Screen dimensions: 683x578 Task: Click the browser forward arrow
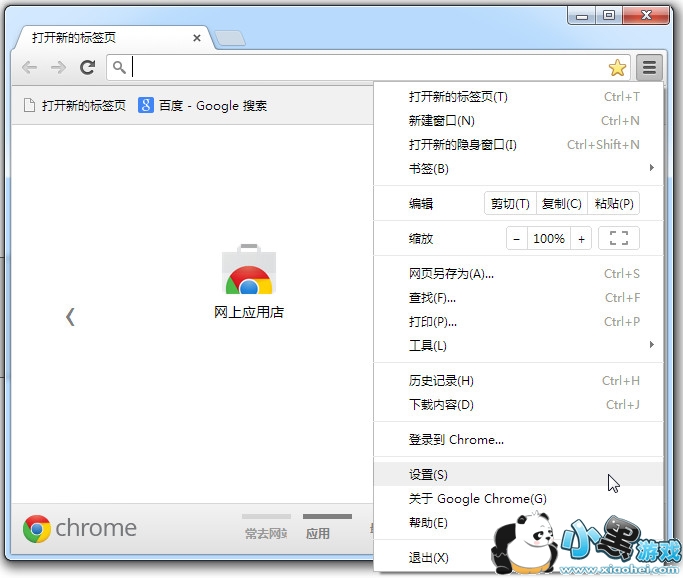pos(58,68)
